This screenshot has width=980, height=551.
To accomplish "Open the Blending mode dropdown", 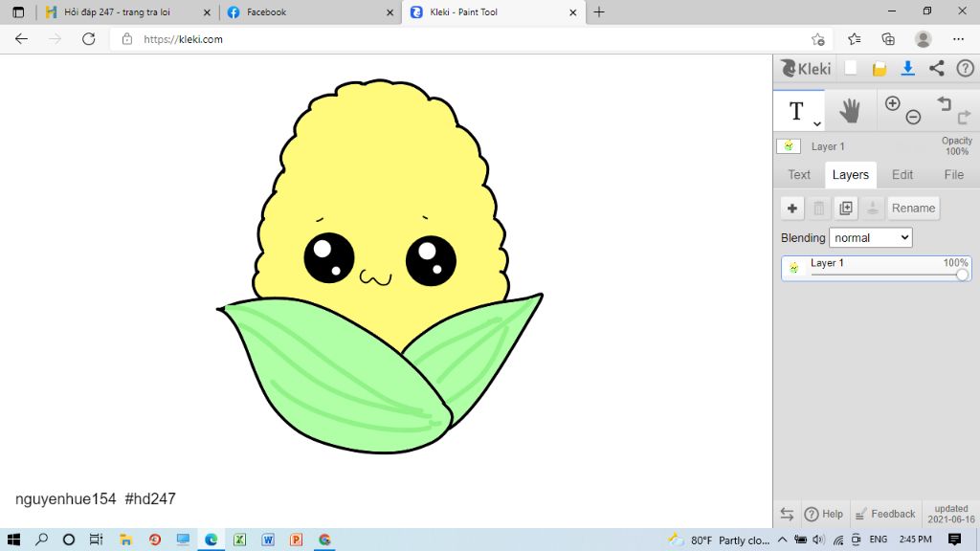I will pos(871,237).
